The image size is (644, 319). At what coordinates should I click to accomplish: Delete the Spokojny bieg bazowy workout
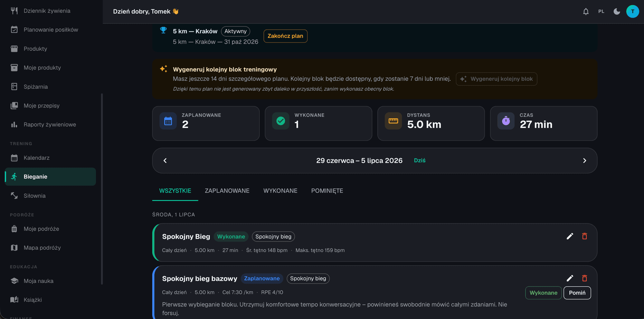point(584,278)
